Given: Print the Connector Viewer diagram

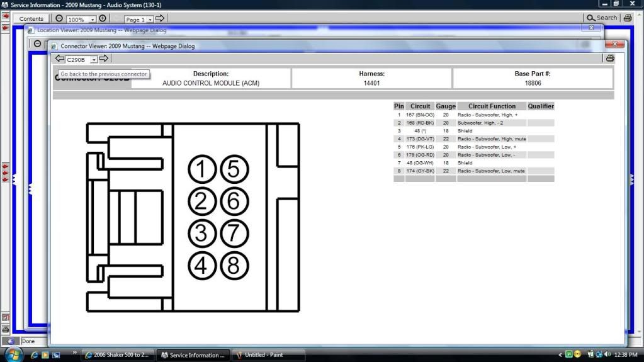Looking at the screenshot, I should click(609, 59).
